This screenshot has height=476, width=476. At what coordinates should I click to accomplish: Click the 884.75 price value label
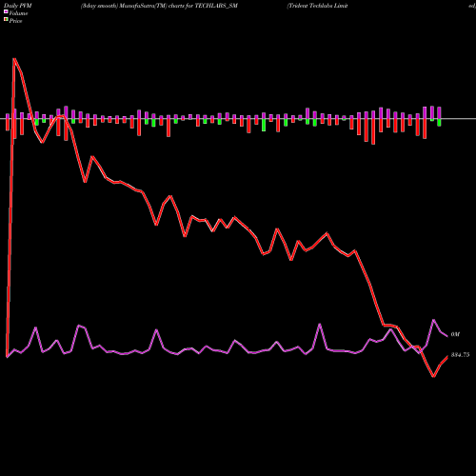(x=460, y=355)
